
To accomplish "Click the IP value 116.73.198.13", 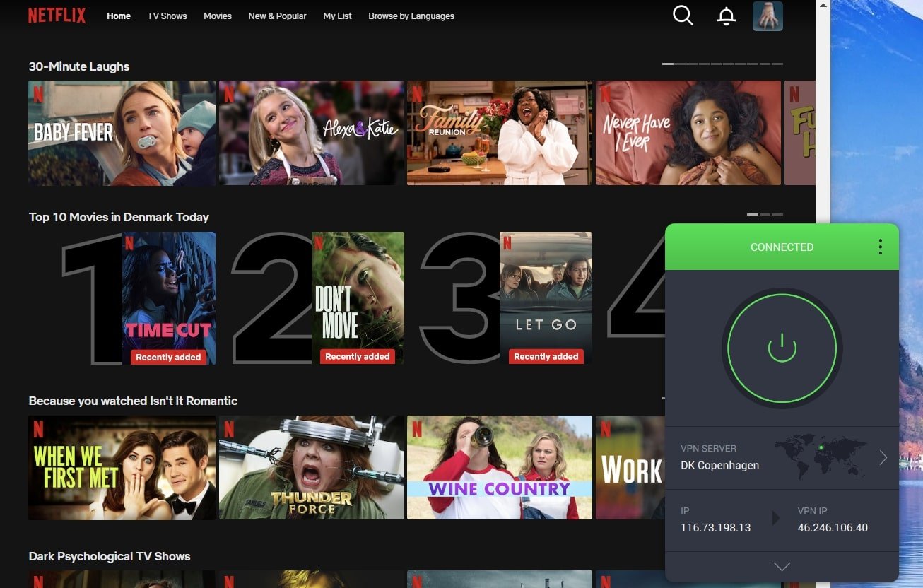I will coord(715,528).
